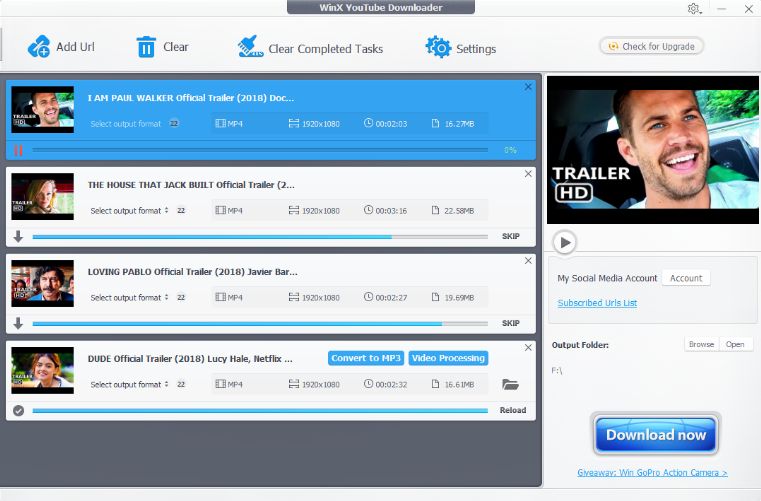Click Clear Completed Tasks broom icon
This screenshot has height=501, width=761.
click(x=250, y=47)
